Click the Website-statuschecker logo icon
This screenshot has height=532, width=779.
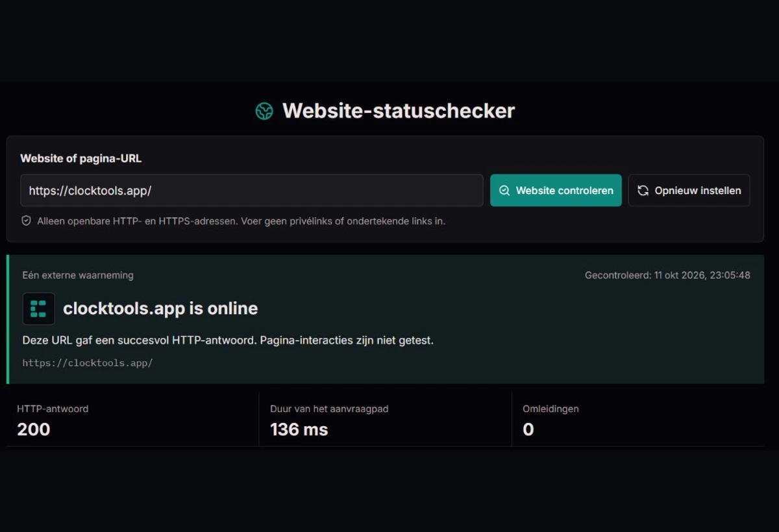tap(264, 111)
